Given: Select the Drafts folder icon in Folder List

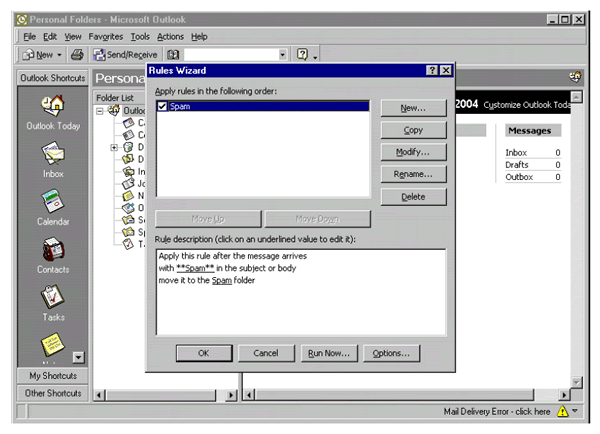Looking at the screenshot, I should 128,159.
